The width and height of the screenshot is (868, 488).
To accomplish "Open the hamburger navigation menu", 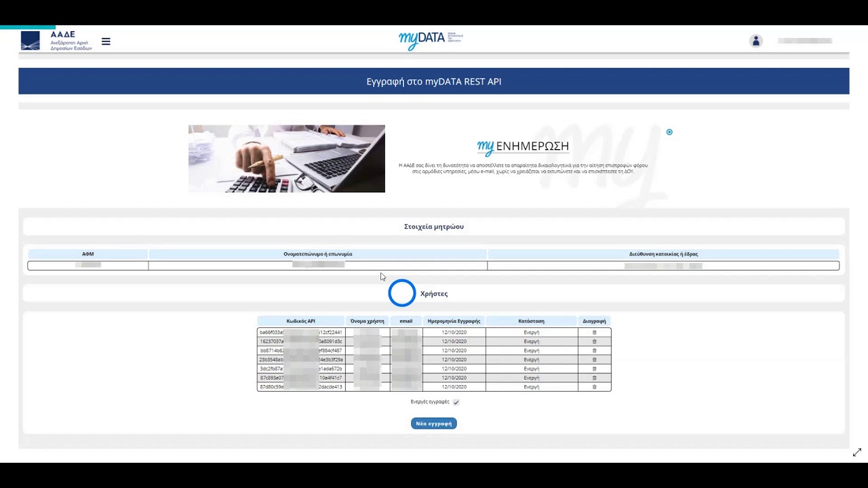I will (106, 41).
